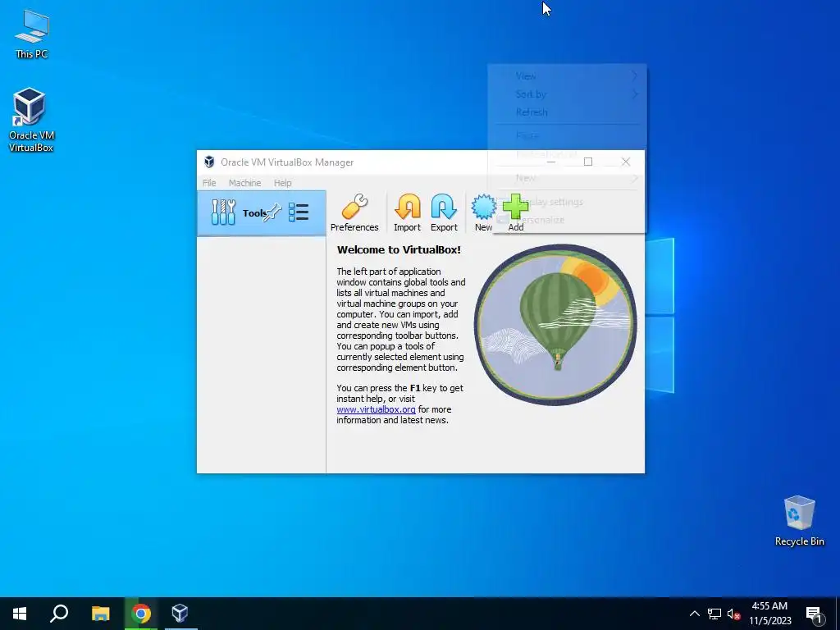Click the Welcome to VirtualBox! heading

coord(399,249)
